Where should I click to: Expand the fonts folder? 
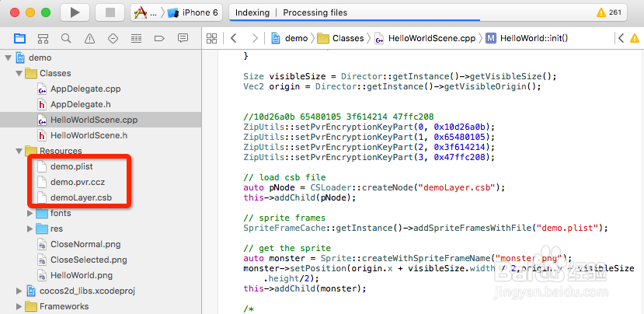click(30, 213)
